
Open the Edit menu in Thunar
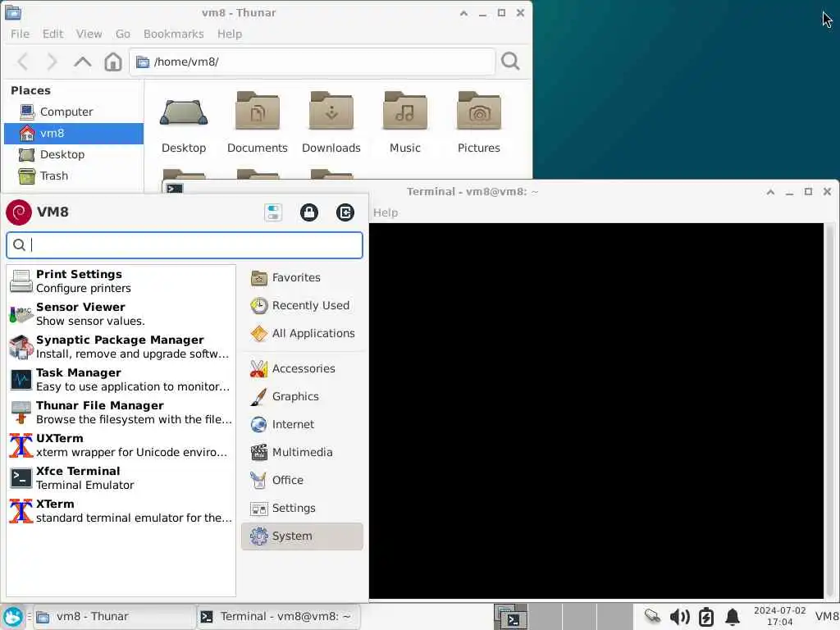[x=53, y=34]
